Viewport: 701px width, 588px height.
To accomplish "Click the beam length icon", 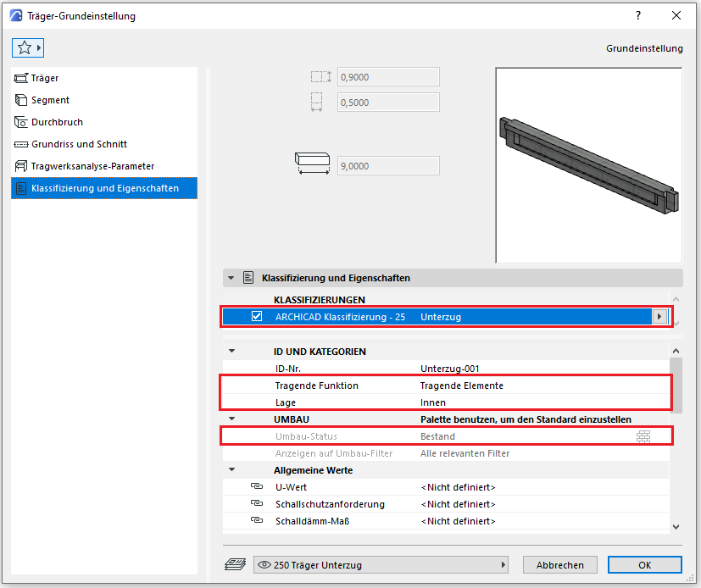I will [x=314, y=164].
